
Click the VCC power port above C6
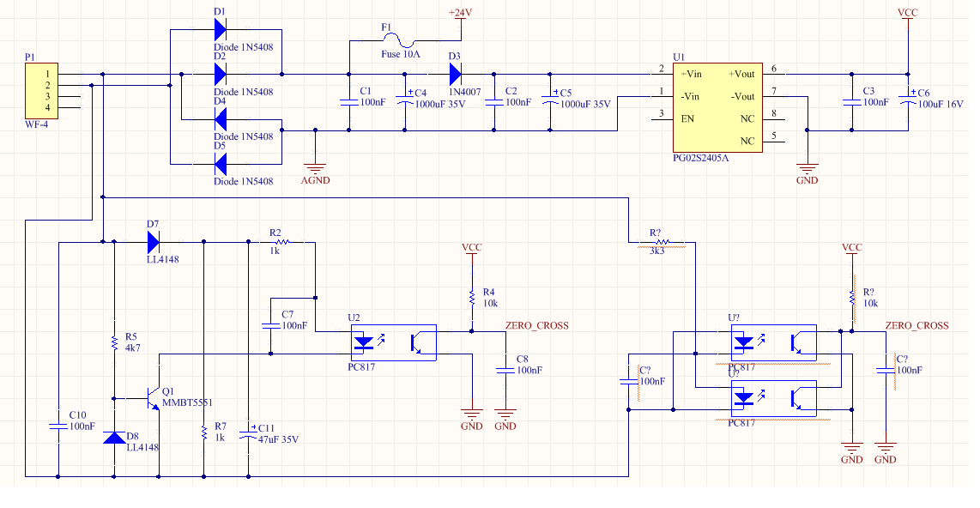(907, 14)
